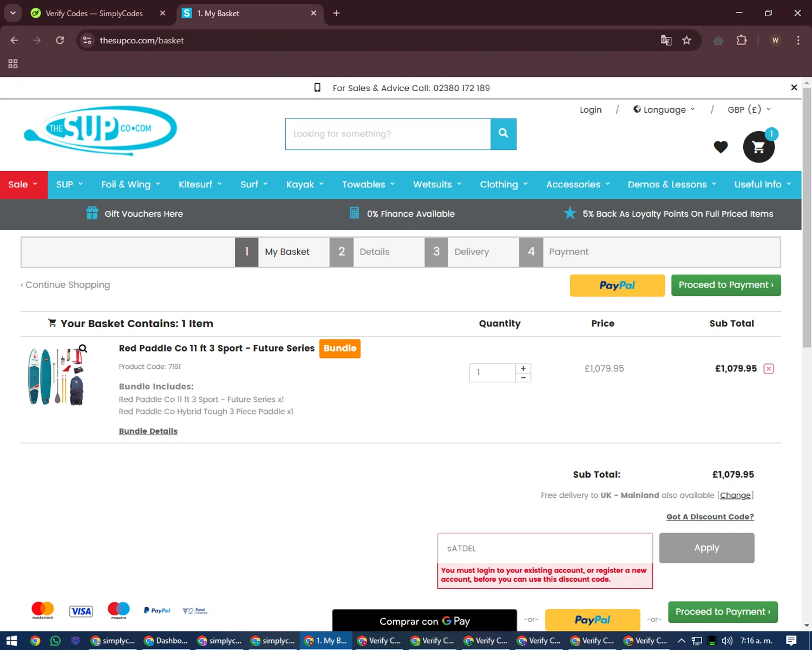
Task: Click top PayPal checkout button
Action: (617, 285)
